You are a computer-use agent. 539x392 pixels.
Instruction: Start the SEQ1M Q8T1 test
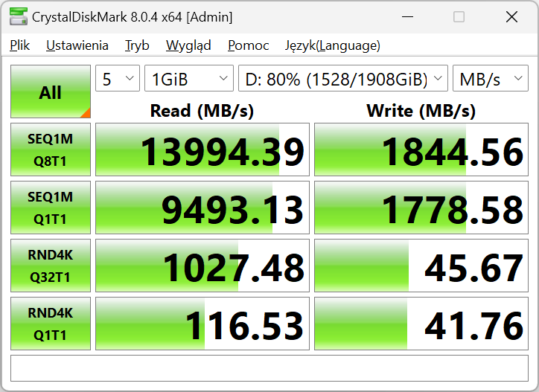click(51, 150)
